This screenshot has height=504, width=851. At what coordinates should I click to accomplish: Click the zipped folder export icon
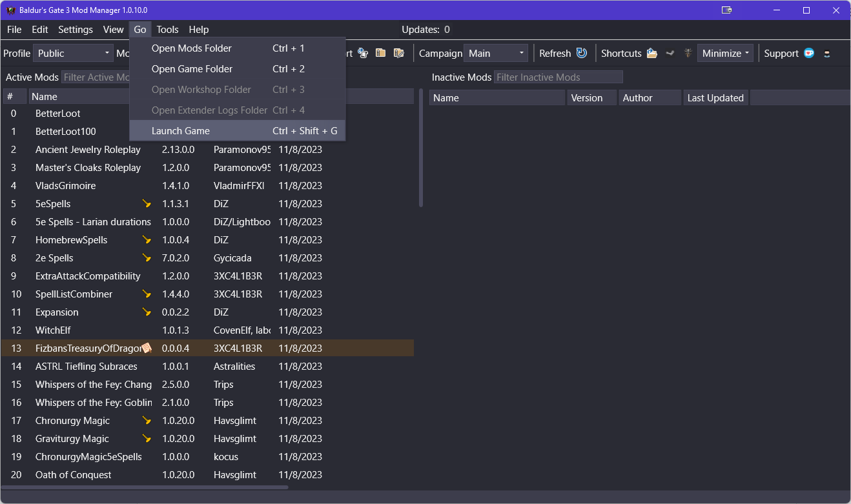coord(381,54)
